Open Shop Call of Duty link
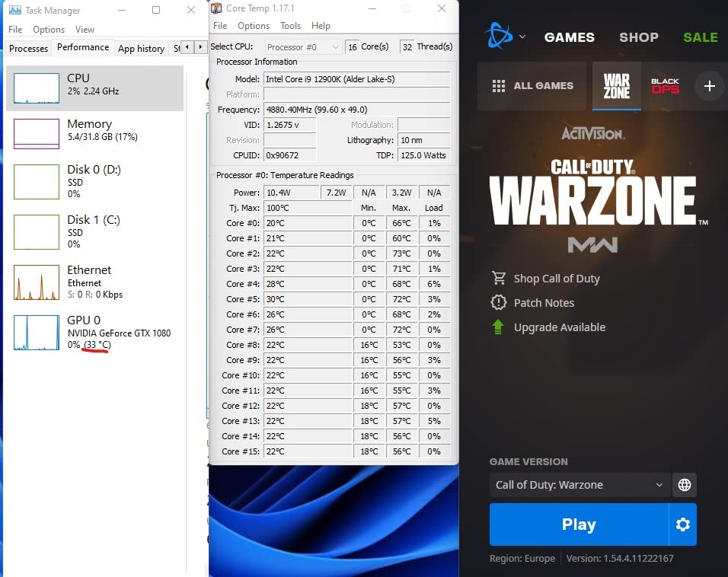This screenshot has height=577, width=728. [x=556, y=279]
